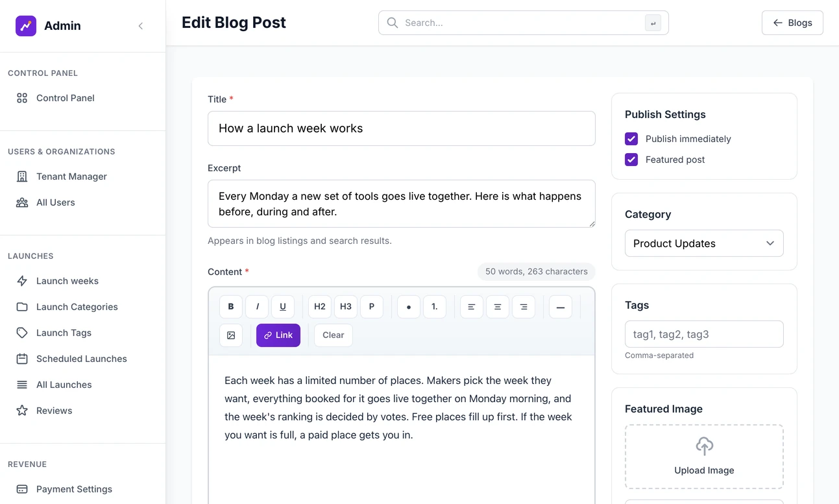The height and width of the screenshot is (504, 839).
Task: Click inside the content editor body text
Action: (398, 408)
